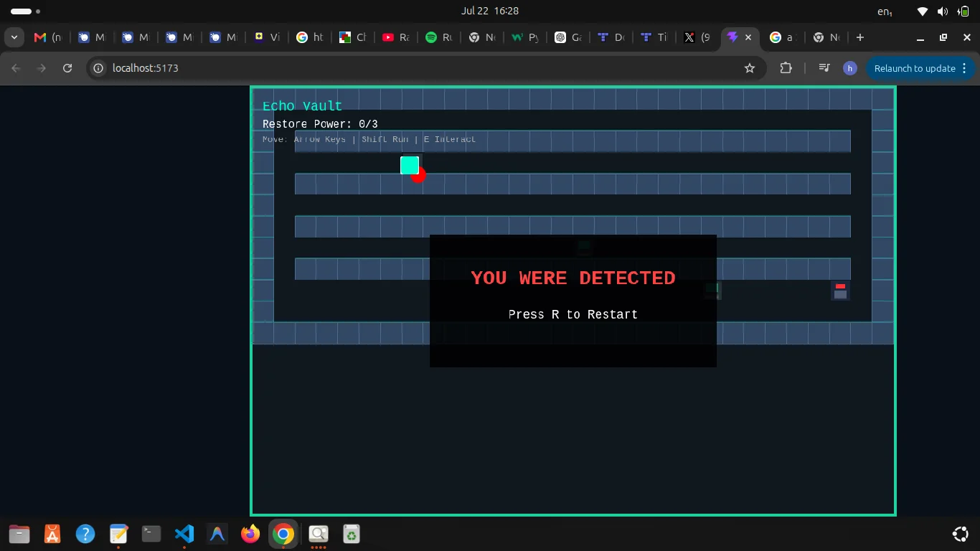Screen dimensions: 980x551
Task: Click the Move/Shift Run controls hint
Action: coord(369,139)
